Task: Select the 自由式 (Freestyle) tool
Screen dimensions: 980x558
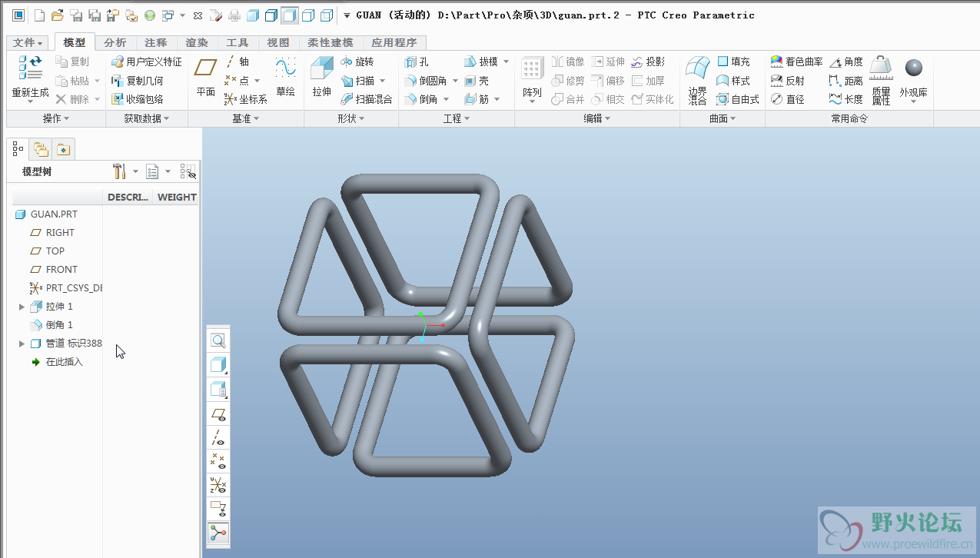Action: tap(738, 99)
